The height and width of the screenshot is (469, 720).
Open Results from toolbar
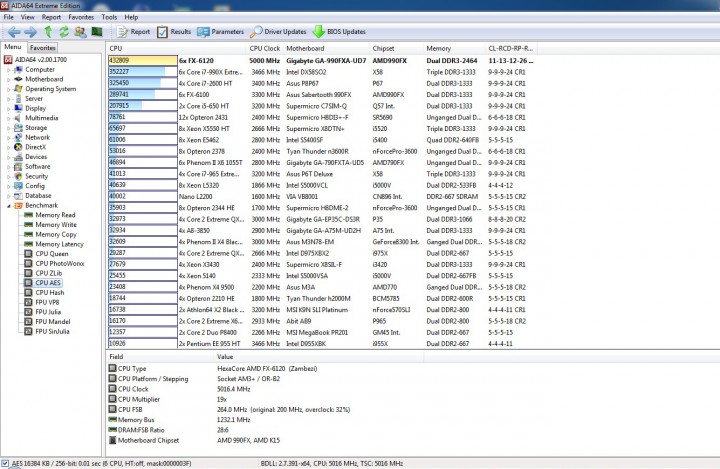(x=174, y=32)
